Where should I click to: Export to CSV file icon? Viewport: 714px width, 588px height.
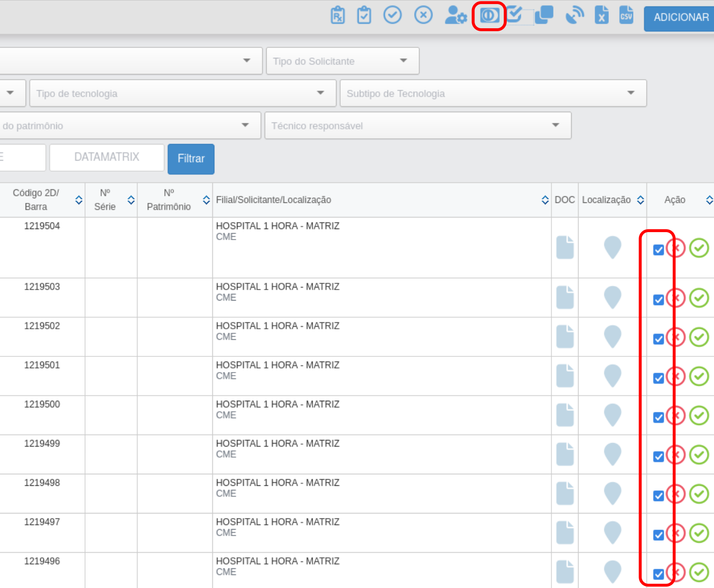coord(626,15)
